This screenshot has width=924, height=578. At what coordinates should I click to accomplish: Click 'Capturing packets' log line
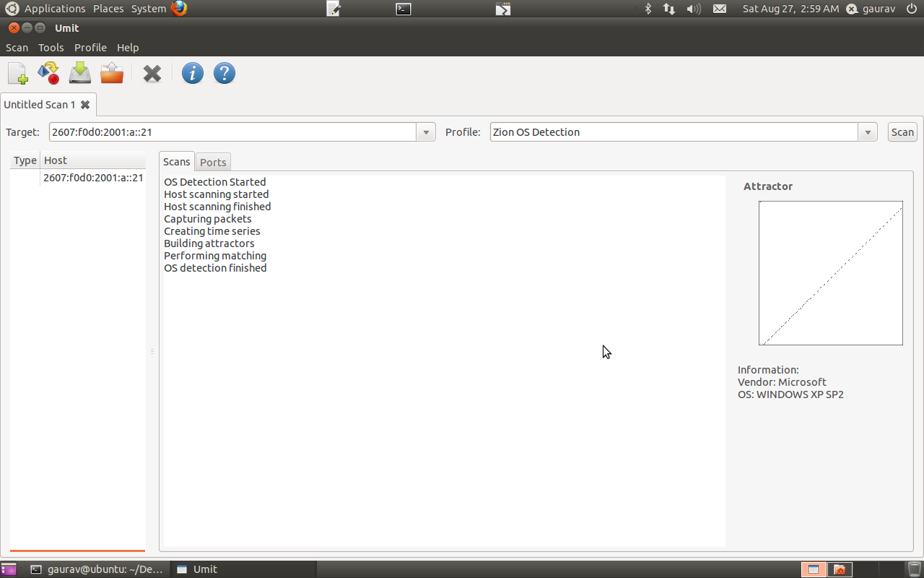[x=208, y=219]
